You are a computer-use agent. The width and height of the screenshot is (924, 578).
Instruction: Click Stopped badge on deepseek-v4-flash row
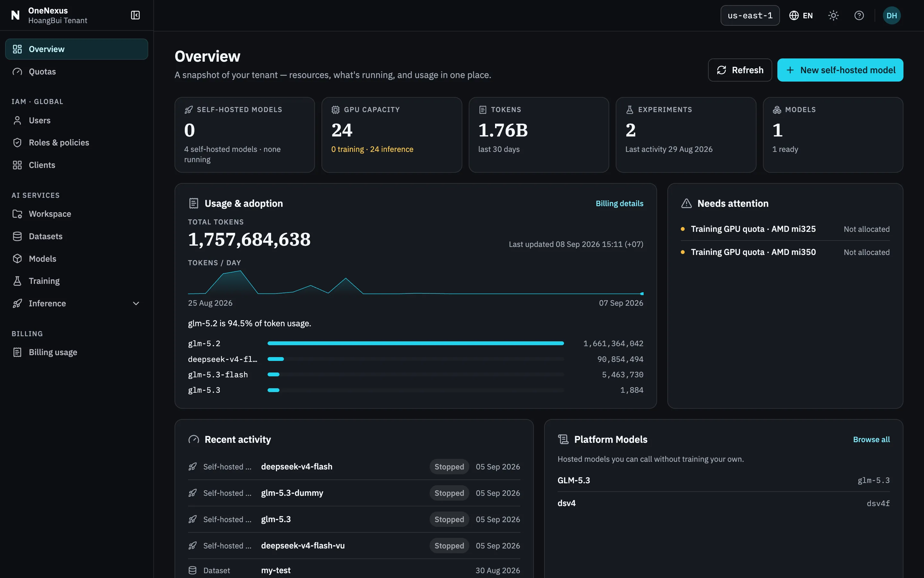pos(449,467)
